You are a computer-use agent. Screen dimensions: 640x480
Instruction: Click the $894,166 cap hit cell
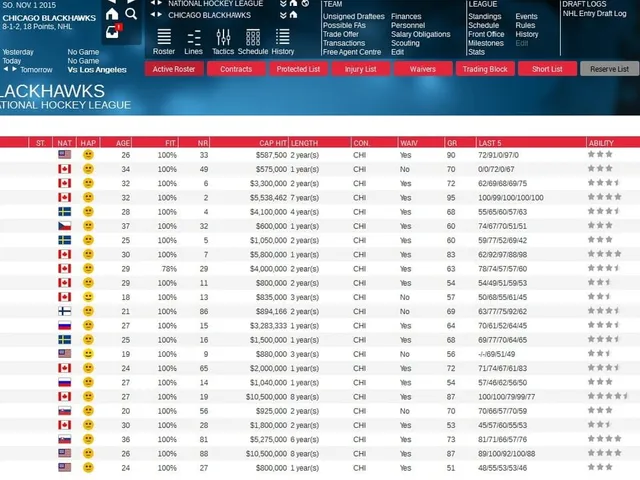tap(271, 311)
